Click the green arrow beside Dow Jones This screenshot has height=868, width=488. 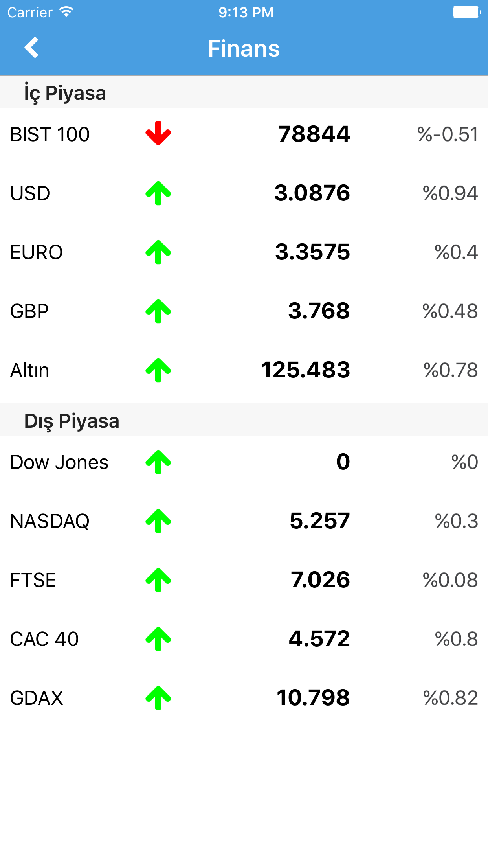(x=158, y=462)
